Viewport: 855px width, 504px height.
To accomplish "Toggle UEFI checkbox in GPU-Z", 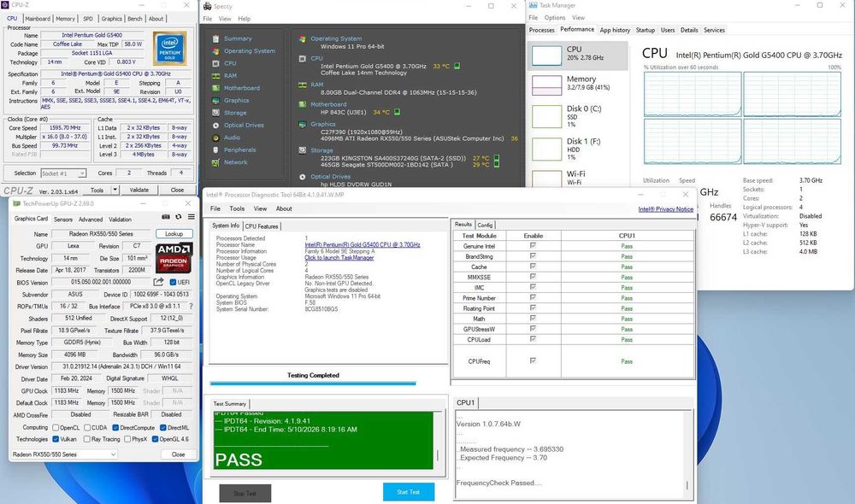I will click(173, 282).
